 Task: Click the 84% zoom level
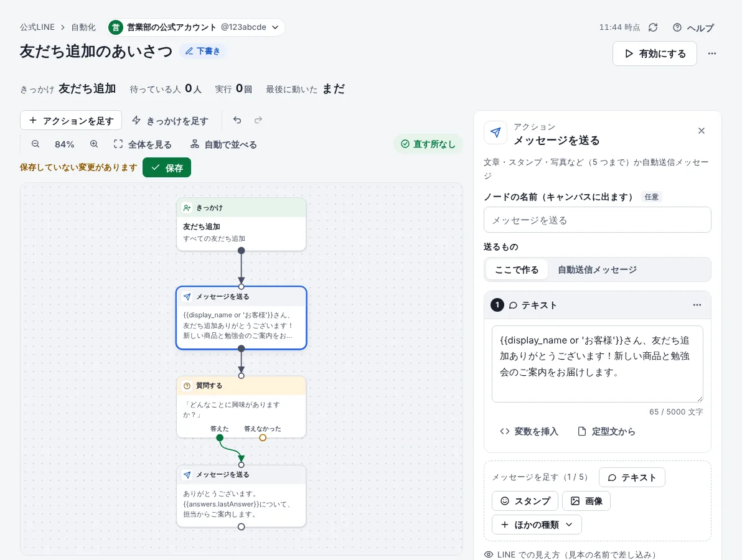tap(64, 145)
